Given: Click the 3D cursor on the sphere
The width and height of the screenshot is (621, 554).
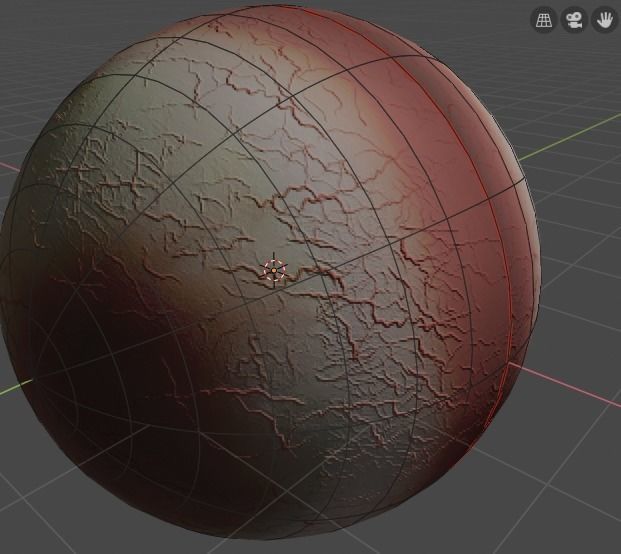Looking at the screenshot, I should (274, 271).
